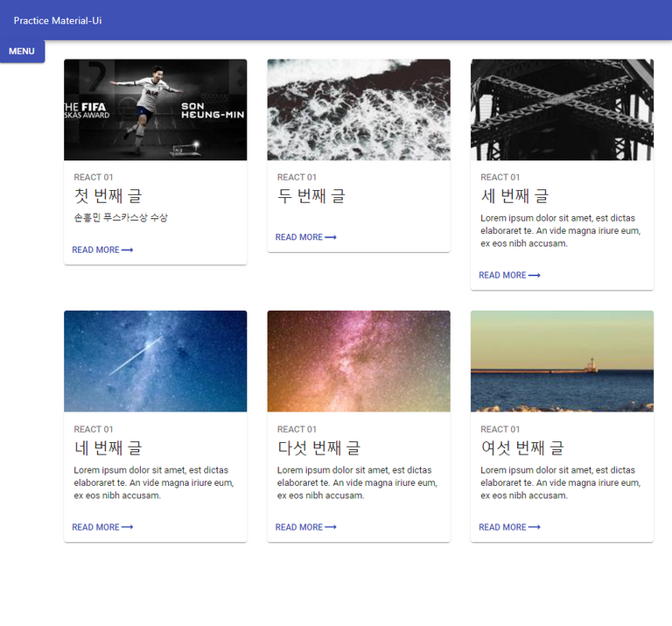Select the 다섯 번째 글 heading

point(319,448)
